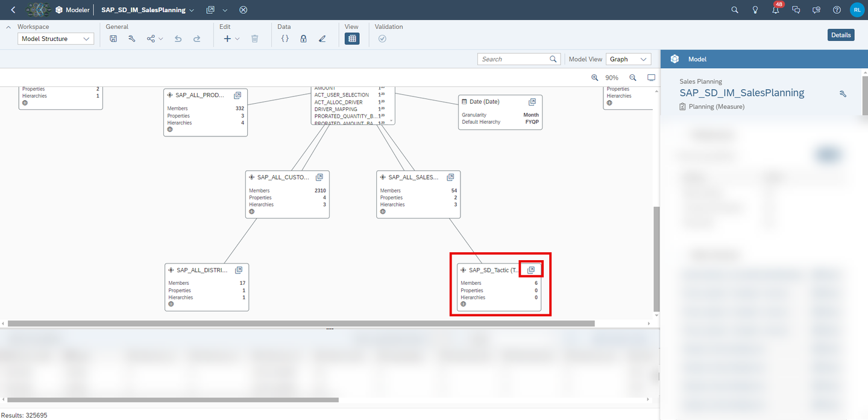
Task: Open model in new window icon in header
Action: pyautogui.click(x=210, y=10)
